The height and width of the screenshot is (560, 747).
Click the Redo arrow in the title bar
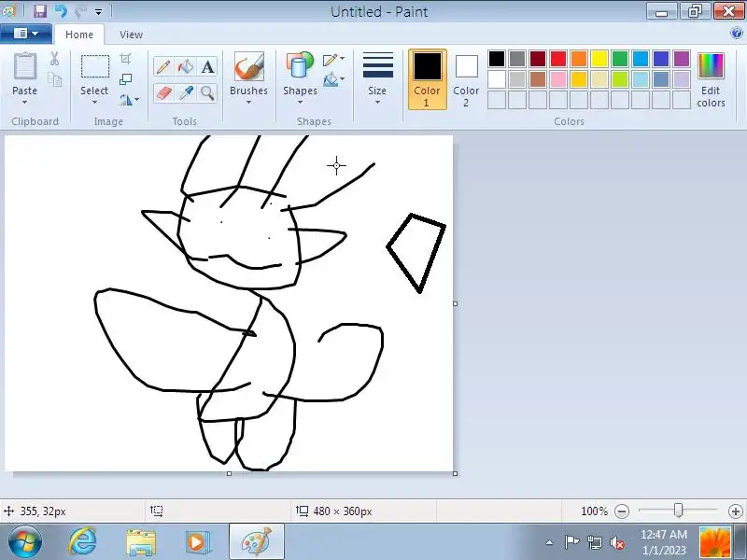(x=79, y=11)
